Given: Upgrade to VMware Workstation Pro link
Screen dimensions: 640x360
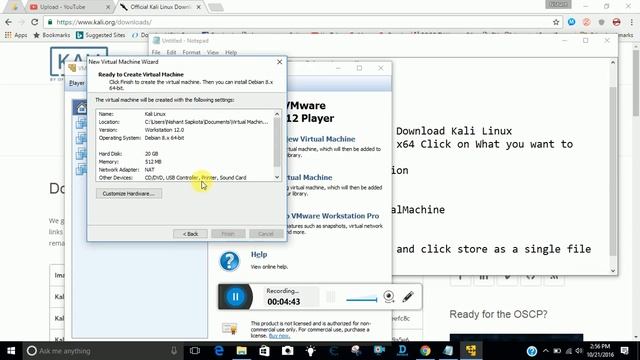Looking at the screenshot, I should [333, 216].
